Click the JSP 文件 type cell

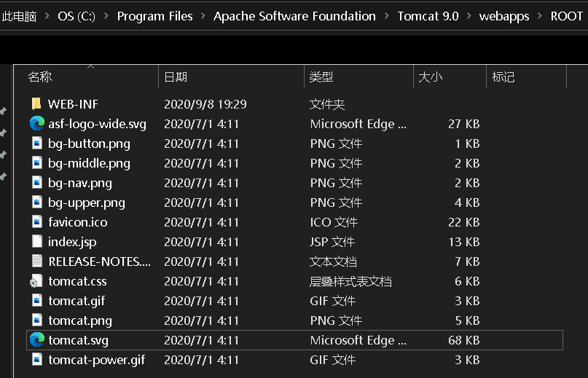[332, 242]
